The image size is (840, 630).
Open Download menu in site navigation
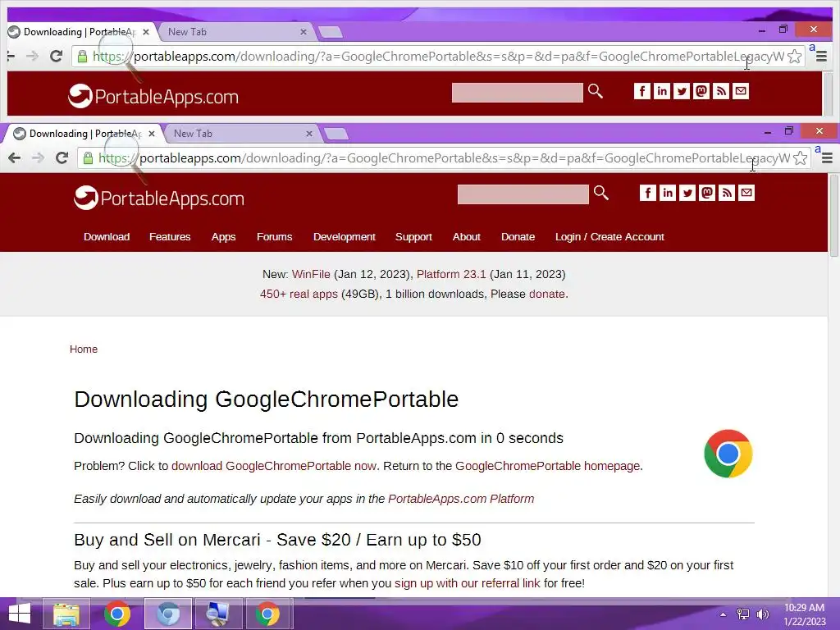tap(107, 237)
